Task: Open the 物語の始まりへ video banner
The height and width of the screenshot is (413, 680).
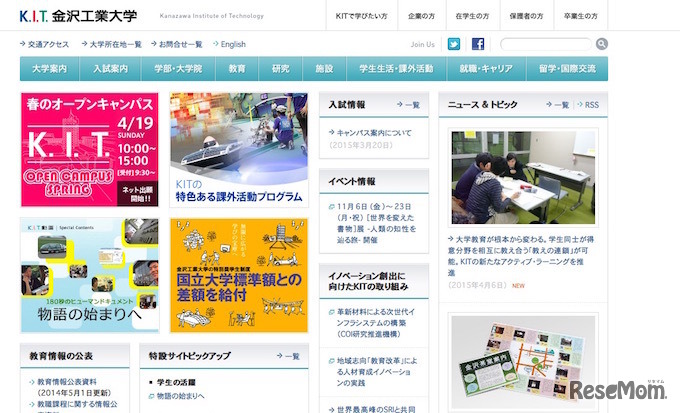Action: point(90,275)
